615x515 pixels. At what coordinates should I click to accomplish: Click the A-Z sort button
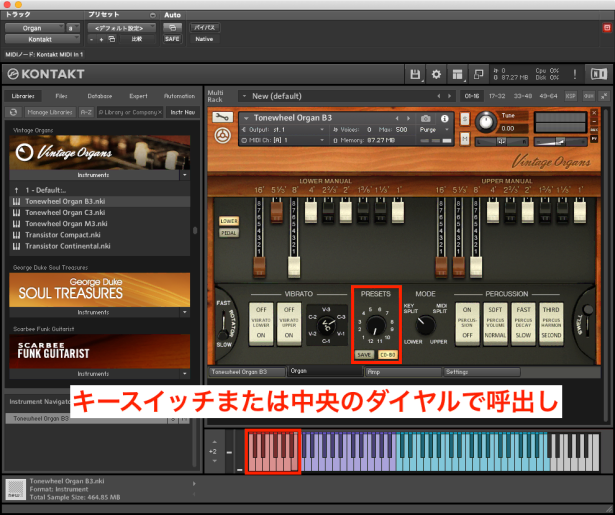click(86, 112)
